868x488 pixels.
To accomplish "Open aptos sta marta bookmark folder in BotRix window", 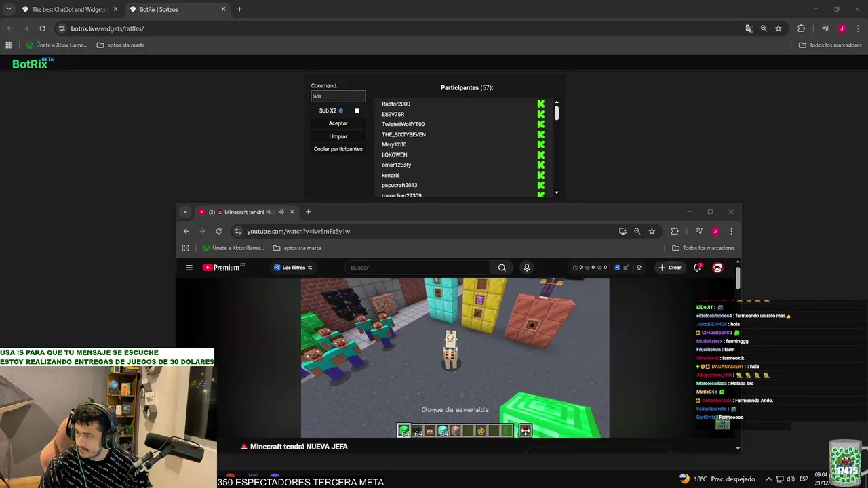I will pyautogui.click(x=121, y=45).
